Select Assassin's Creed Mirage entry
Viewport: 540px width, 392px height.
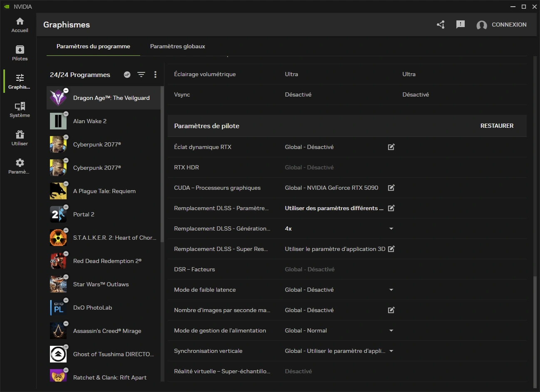(x=103, y=331)
